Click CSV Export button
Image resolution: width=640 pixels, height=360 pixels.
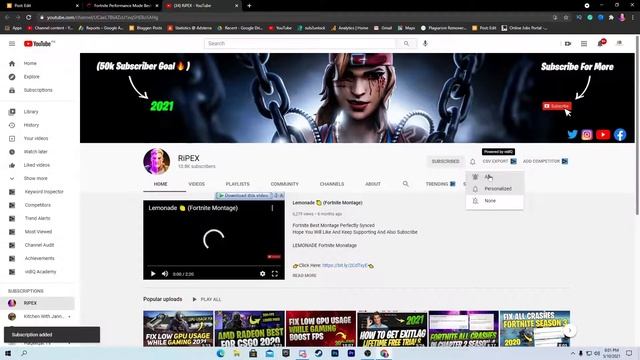[499, 162]
